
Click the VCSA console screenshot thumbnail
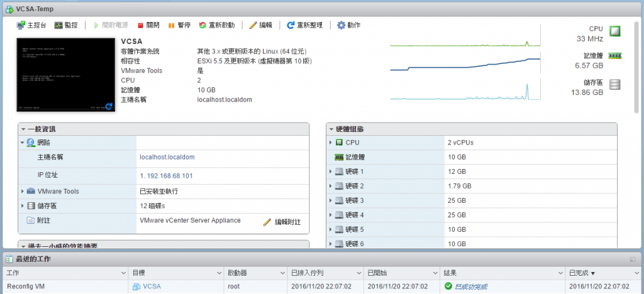[65, 75]
